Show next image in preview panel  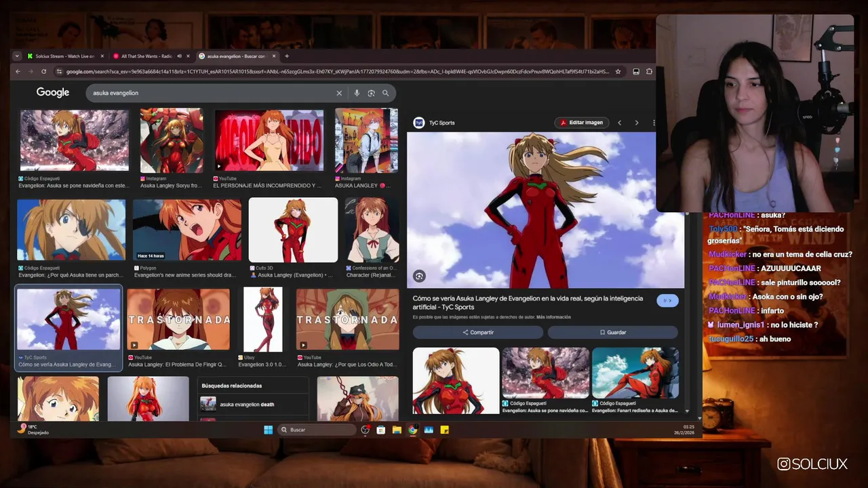tap(636, 123)
